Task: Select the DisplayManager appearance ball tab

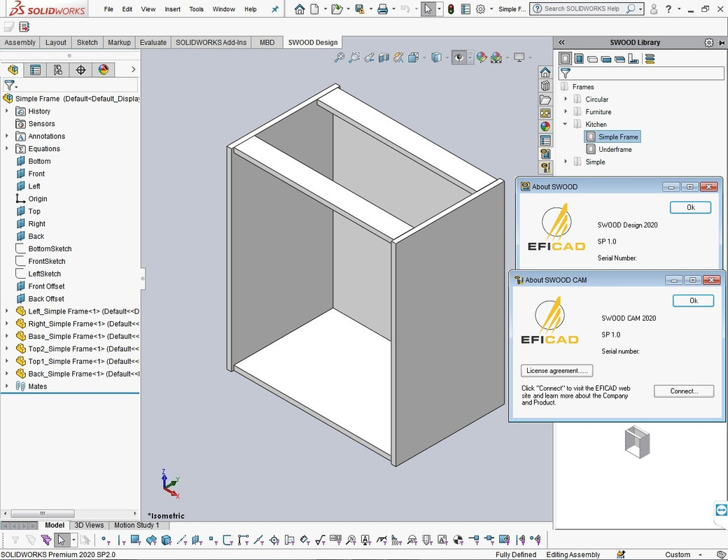Action: point(104,70)
